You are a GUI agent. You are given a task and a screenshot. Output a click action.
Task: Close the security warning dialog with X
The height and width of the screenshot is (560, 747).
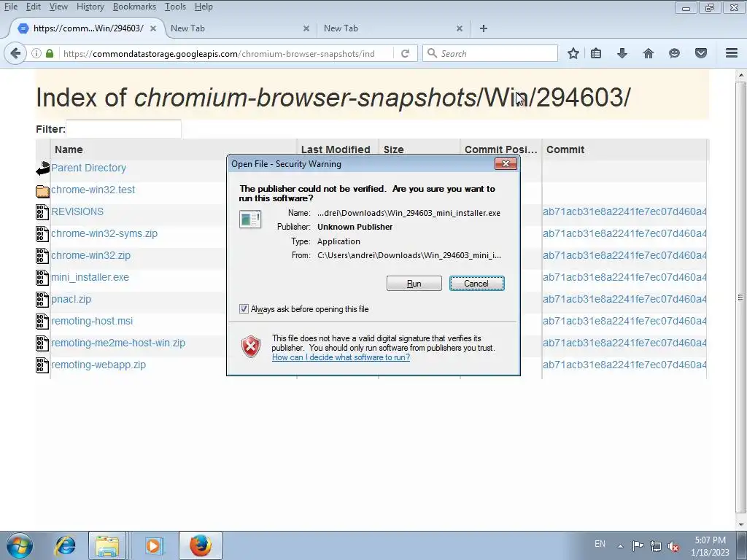tap(506, 164)
